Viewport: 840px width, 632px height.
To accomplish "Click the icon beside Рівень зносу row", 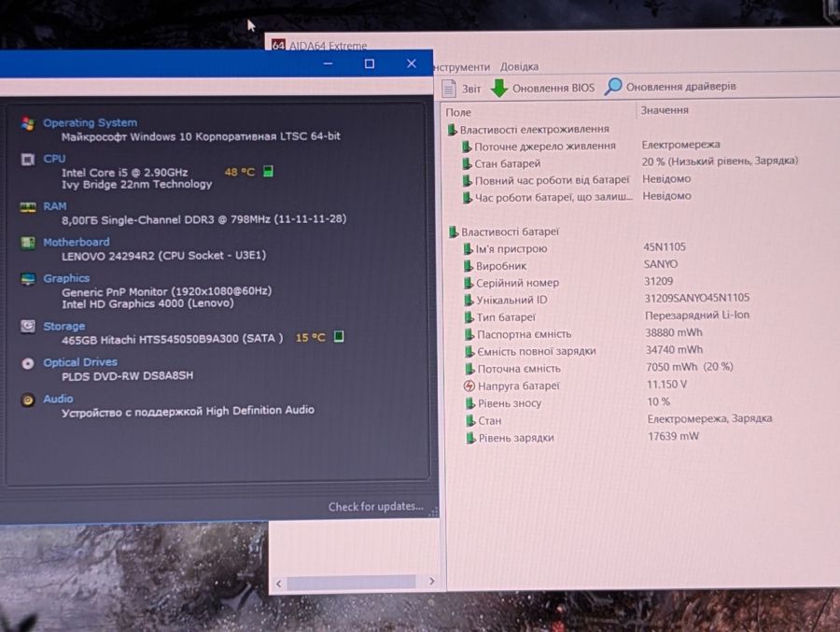I will pyautogui.click(x=470, y=403).
